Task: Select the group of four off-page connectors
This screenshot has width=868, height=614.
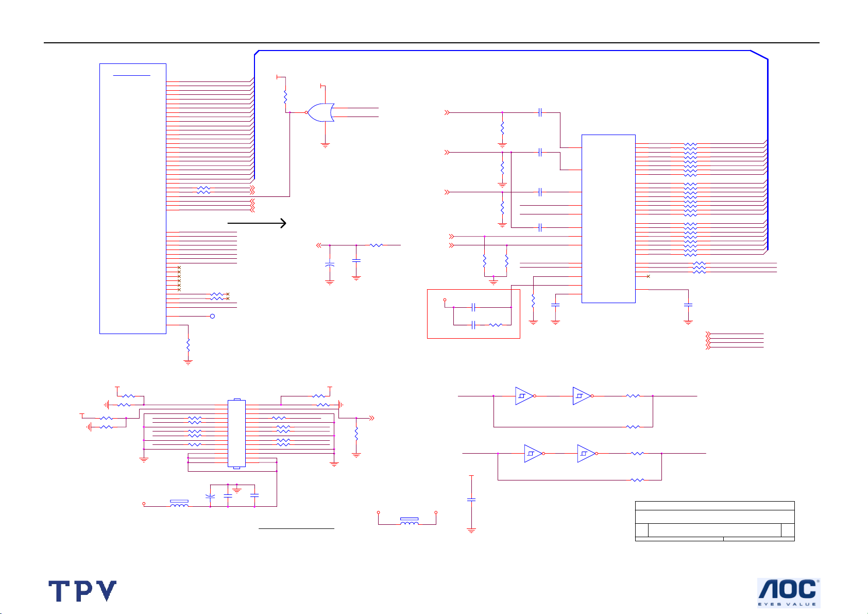Action: [708, 340]
